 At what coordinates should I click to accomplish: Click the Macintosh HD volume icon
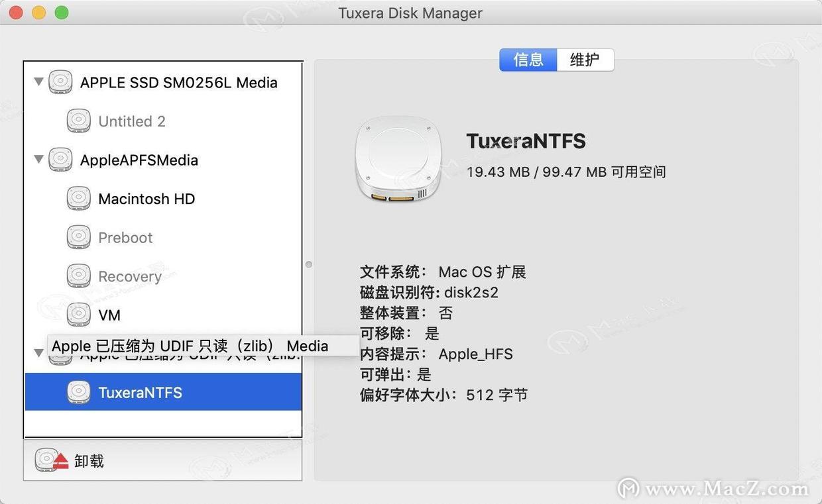[x=78, y=199]
